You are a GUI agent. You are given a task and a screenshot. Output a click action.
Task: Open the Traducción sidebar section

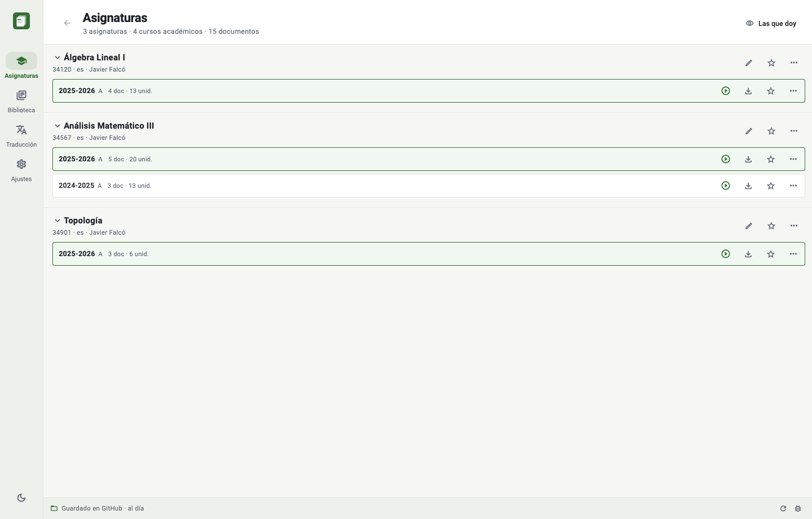pyautogui.click(x=21, y=136)
